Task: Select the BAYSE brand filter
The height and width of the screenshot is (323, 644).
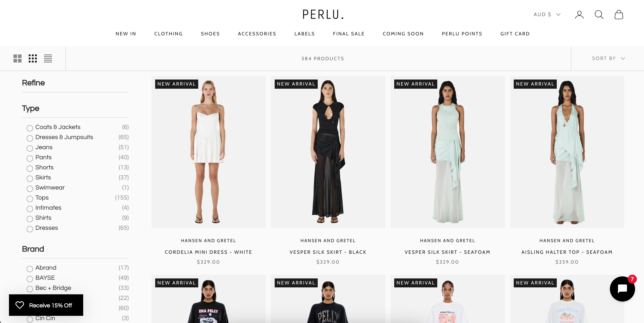Action: 30,279
